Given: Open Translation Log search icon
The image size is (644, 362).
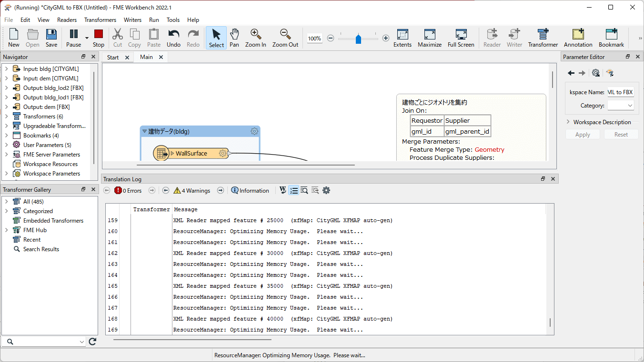Looking at the screenshot, I should [x=304, y=190].
